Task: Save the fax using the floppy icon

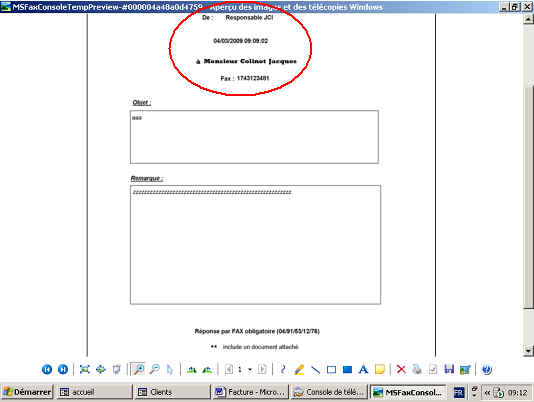Action: [x=449, y=369]
